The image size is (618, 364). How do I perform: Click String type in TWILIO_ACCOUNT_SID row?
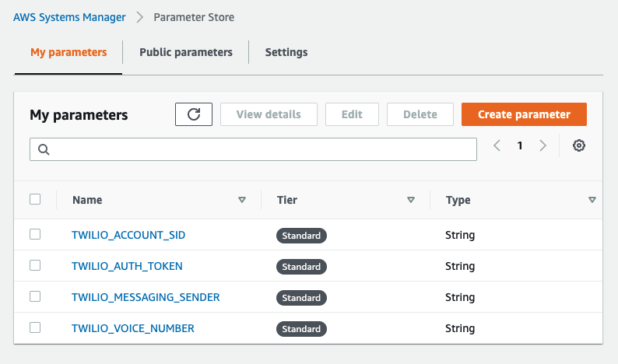pyautogui.click(x=460, y=235)
